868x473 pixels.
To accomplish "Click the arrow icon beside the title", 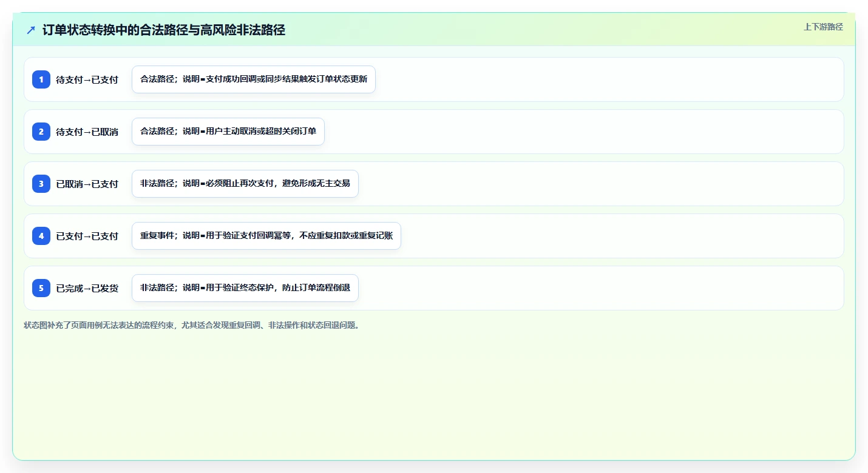I will click(x=31, y=30).
